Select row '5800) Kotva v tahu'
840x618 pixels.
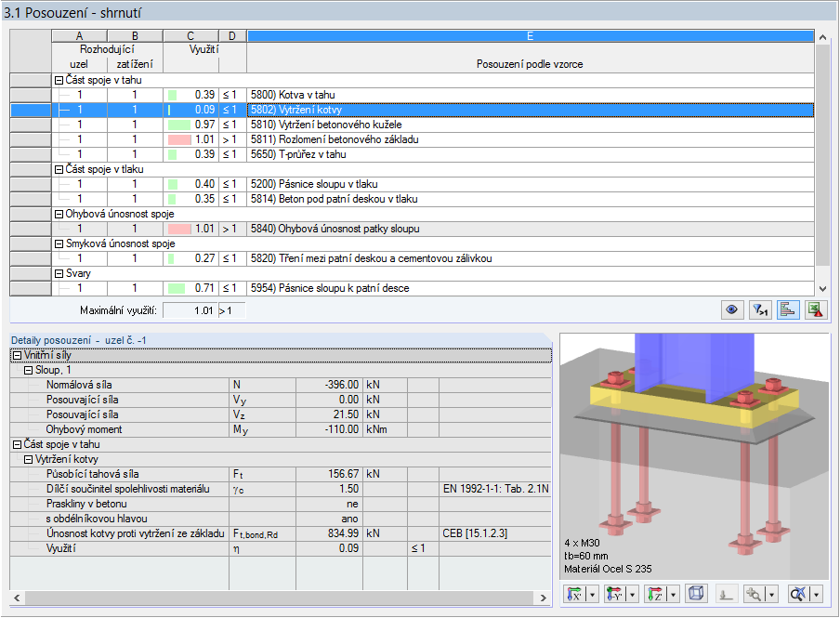click(x=433, y=95)
